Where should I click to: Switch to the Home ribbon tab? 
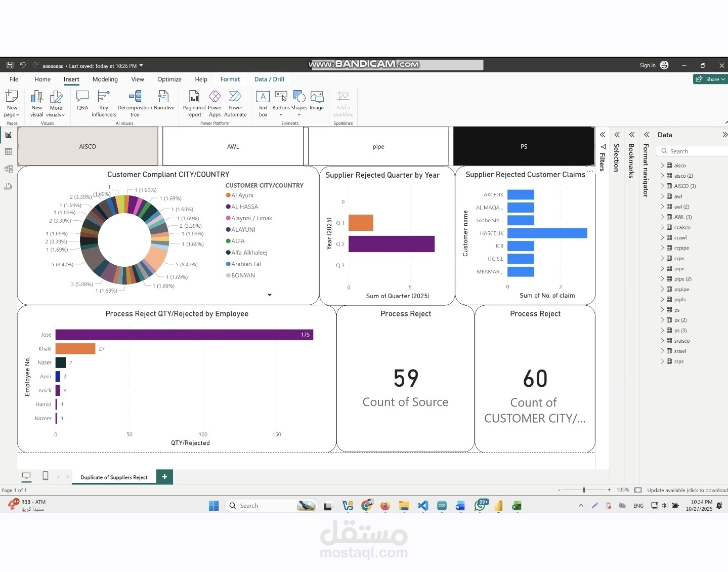pyautogui.click(x=42, y=79)
